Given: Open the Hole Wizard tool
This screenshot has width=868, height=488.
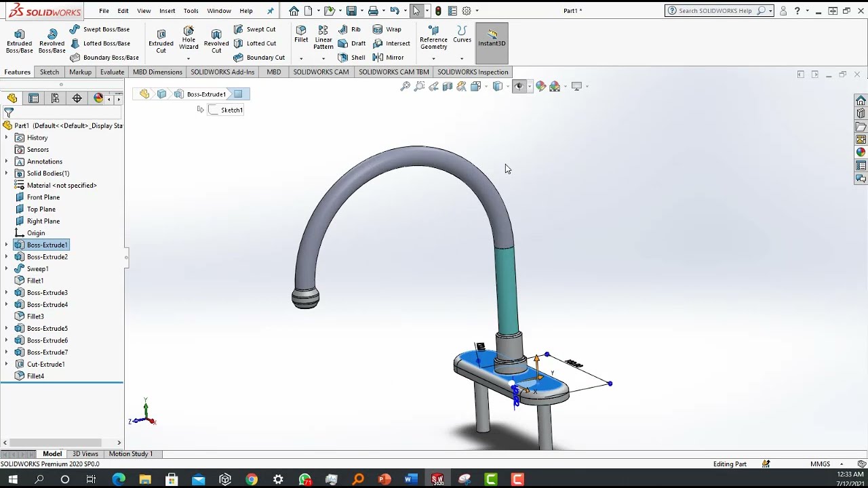Looking at the screenshot, I should [x=189, y=38].
